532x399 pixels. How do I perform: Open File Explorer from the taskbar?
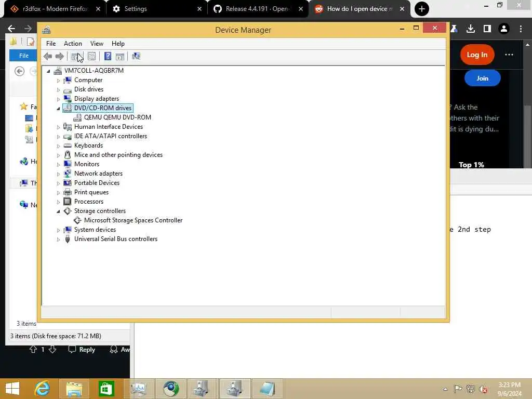(74, 389)
